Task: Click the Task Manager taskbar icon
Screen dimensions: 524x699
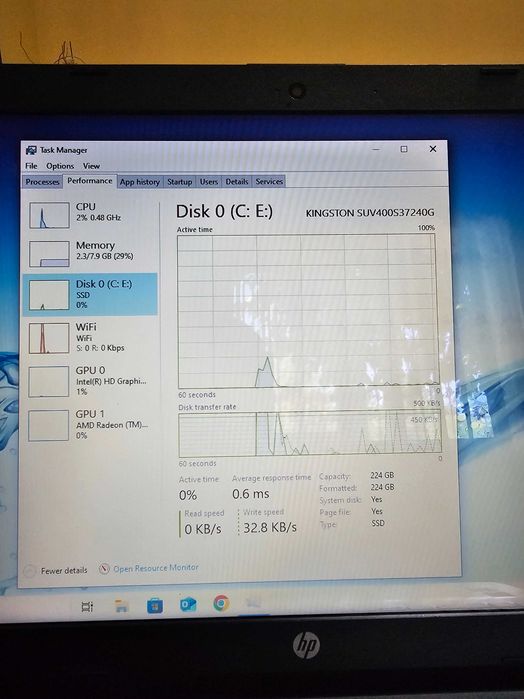Action: pyautogui.click(x=253, y=603)
